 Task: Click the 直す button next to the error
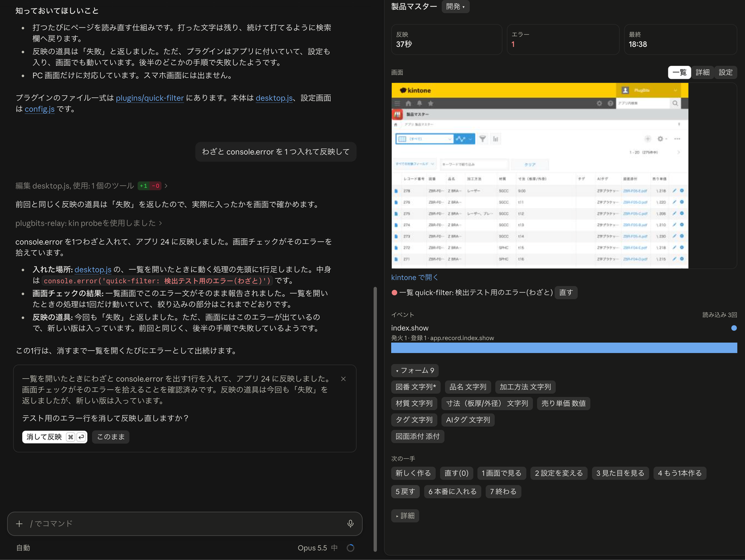[x=566, y=292]
